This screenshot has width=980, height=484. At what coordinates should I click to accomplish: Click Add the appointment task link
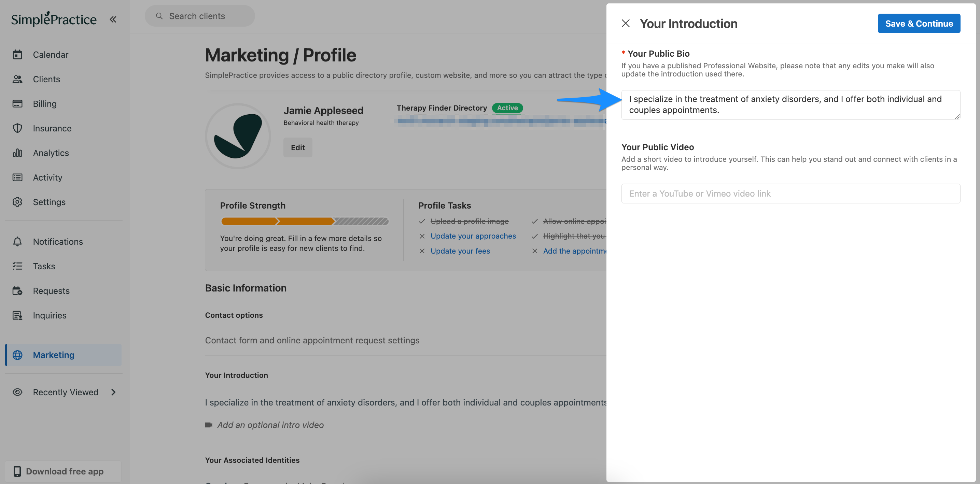click(x=574, y=251)
